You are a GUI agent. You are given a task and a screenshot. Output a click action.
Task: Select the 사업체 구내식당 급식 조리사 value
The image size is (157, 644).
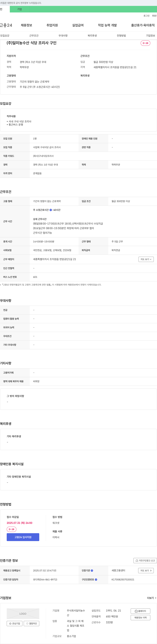pos(47,147)
